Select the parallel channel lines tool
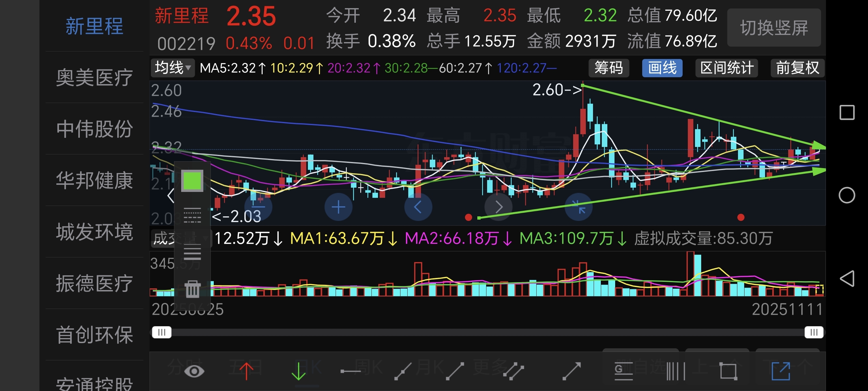Viewport: 868px width, 391px height. click(514, 371)
